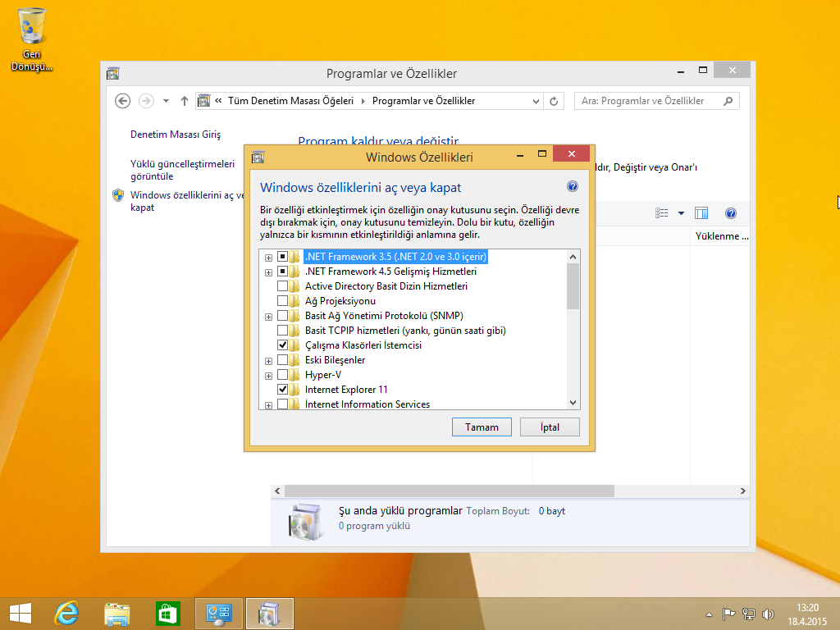The image size is (840, 630).
Task: Click help icon in Windows Özellikleri dialog
Action: (572, 186)
